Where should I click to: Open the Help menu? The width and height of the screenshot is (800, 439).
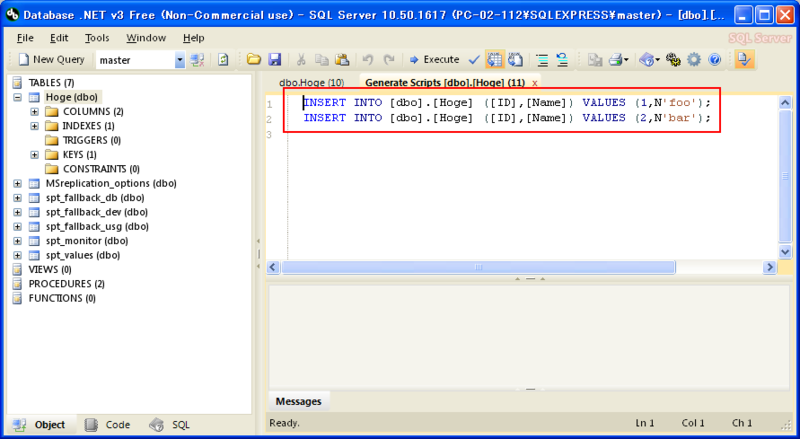(x=193, y=38)
